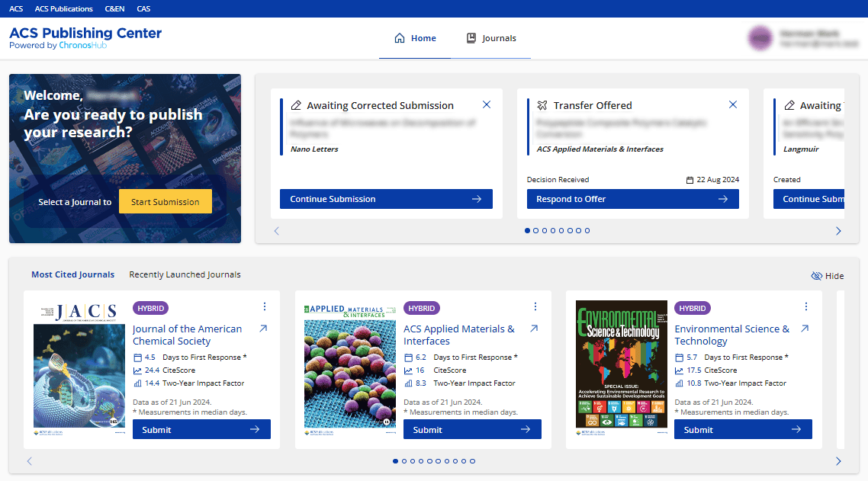
Task: Select the second pagination dot below journal cards
Action: coord(404,460)
